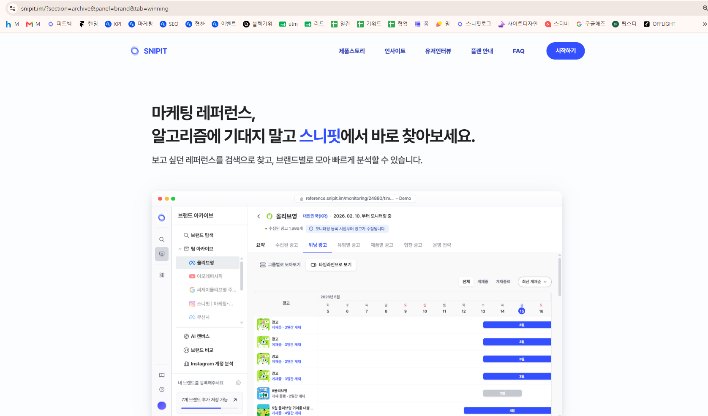This screenshot has height=416, width=708.
Task: Collapse the 팀 아카이브 tree section
Action: [x=180, y=249]
